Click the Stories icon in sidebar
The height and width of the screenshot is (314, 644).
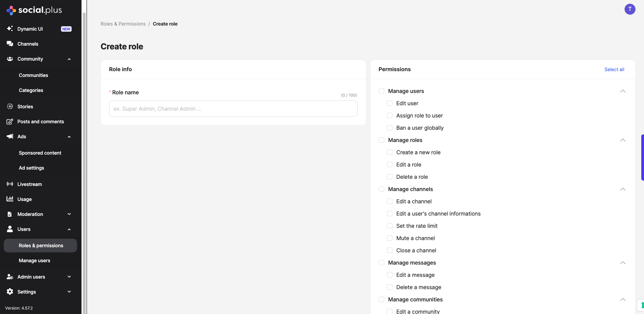point(10,106)
